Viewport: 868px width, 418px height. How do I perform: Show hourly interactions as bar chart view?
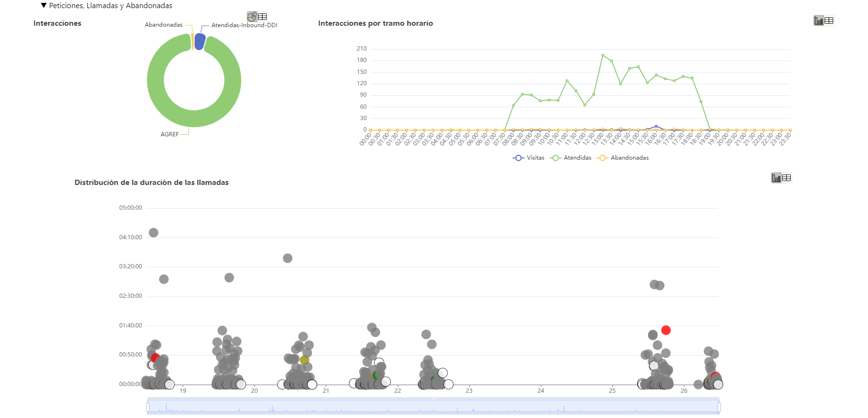point(819,20)
